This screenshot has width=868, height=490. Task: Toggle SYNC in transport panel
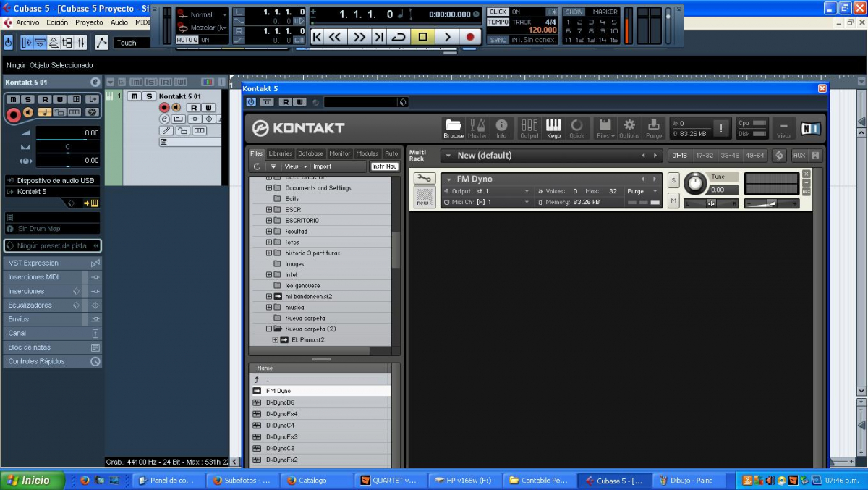click(x=498, y=40)
